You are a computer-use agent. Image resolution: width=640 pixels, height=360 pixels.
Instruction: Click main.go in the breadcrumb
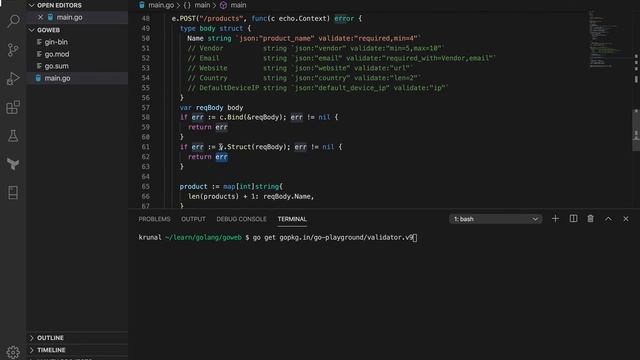click(x=161, y=5)
